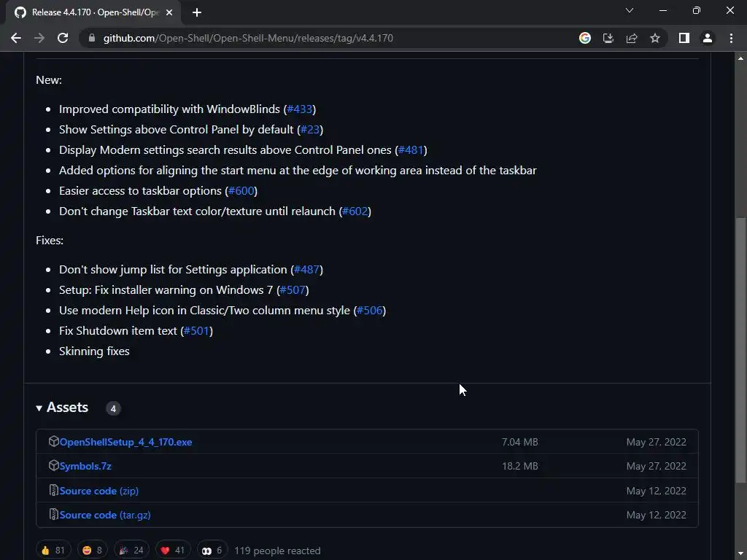Viewport: 747px width, 560px height.
Task: Download OpenShellSetup_4_4_170.exe
Action: (x=125, y=442)
